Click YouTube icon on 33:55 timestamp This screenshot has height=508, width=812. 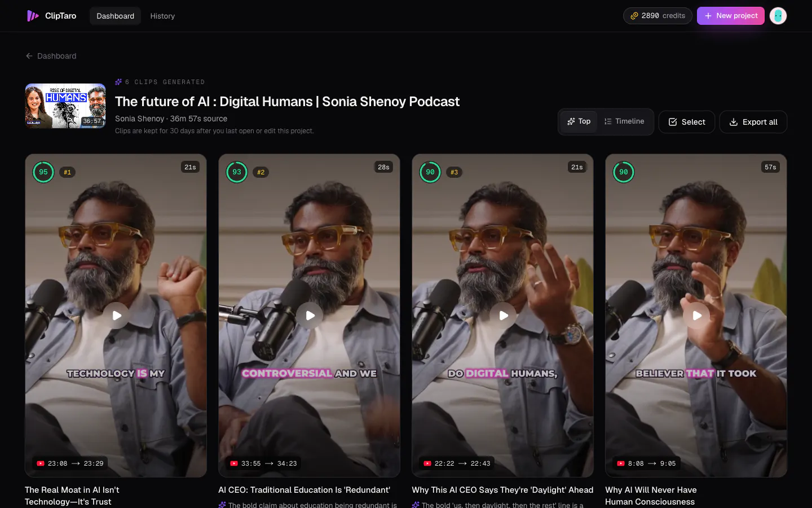coord(234,463)
